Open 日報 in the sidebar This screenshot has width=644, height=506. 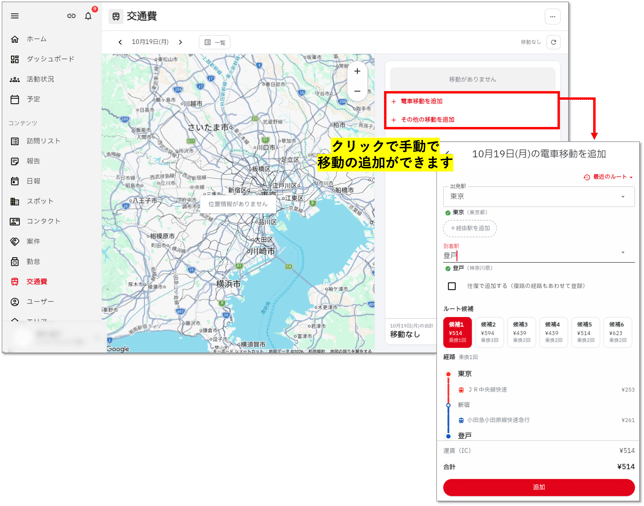[25, 181]
